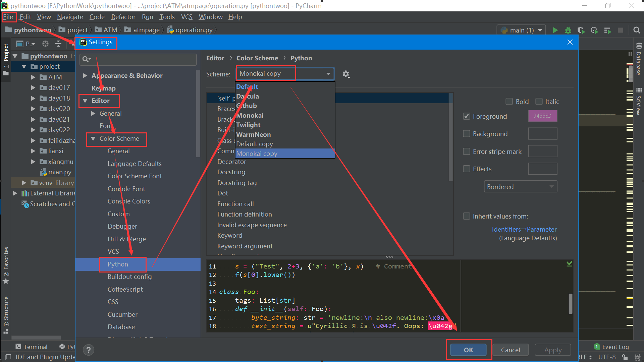Open the Event Log
The width and height of the screenshot is (644, 362).
(611, 347)
